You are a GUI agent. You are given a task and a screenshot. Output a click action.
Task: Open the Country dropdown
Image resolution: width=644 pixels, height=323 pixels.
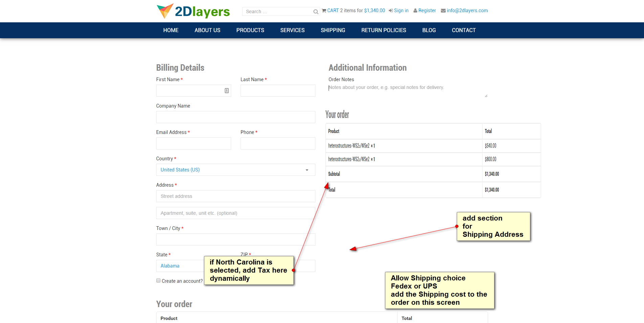pos(236,170)
